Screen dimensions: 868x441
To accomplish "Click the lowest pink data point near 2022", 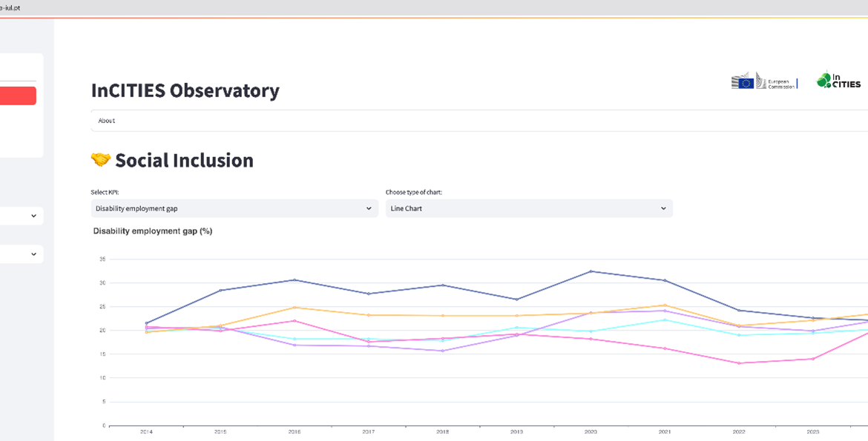I will [737, 363].
